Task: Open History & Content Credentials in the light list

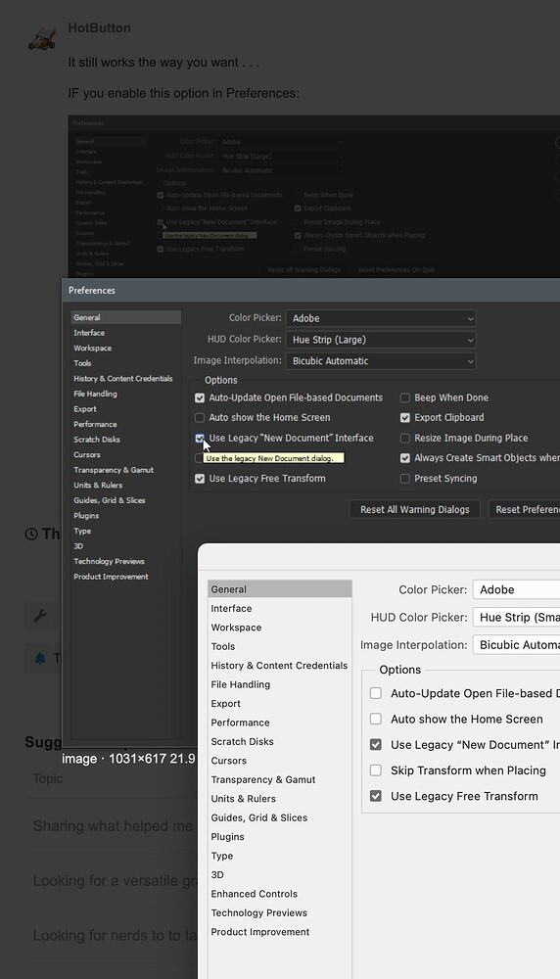Action: click(279, 666)
